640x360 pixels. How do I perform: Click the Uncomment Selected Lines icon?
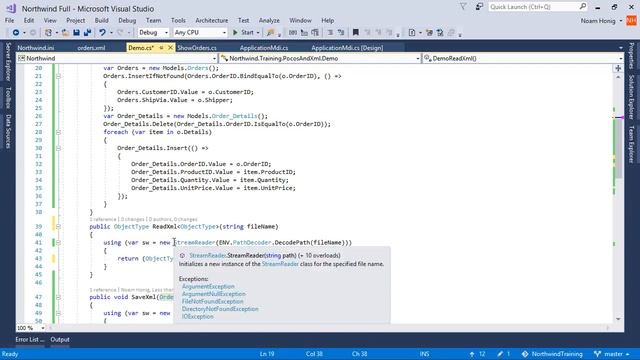click(341, 32)
